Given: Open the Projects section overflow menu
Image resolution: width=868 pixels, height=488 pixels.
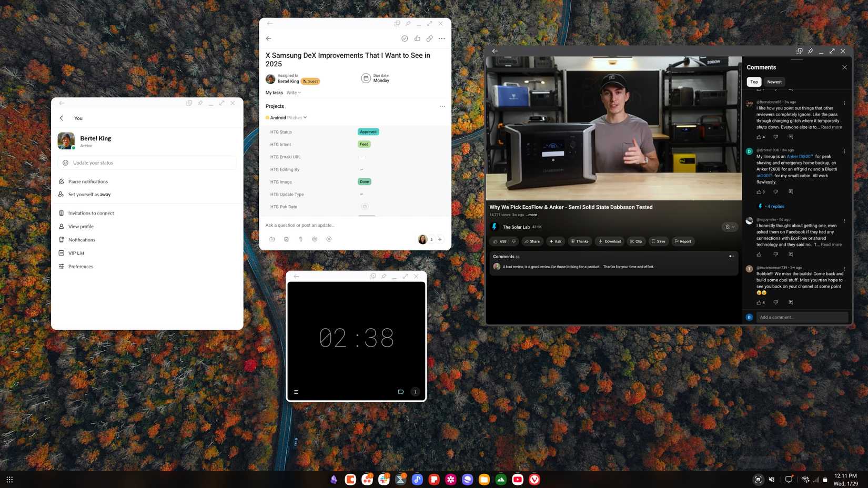Looking at the screenshot, I should (442, 106).
